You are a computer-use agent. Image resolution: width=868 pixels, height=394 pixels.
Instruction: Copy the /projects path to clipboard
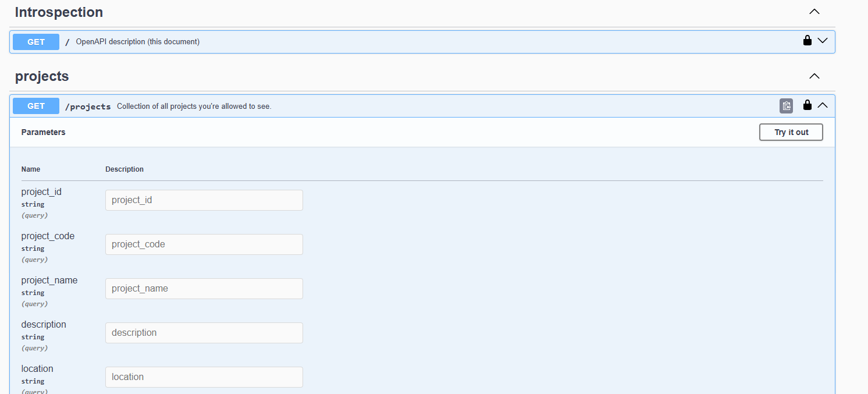786,106
